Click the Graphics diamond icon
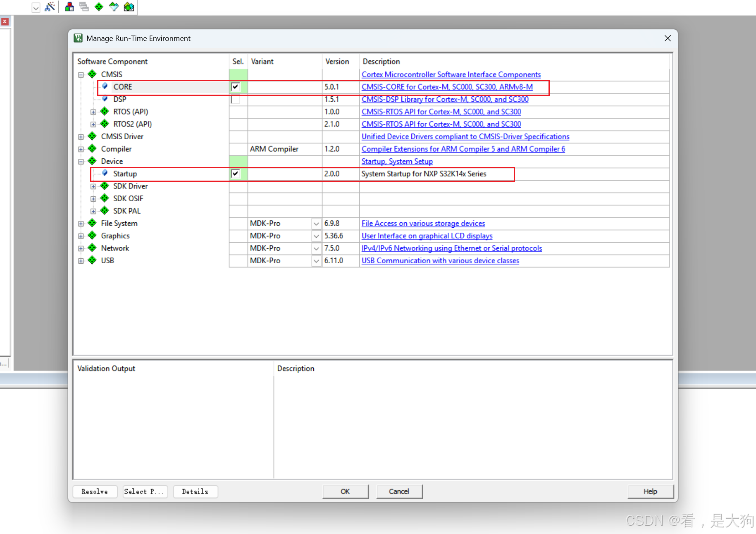This screenshot has width=756, height=534. pyautogui.click(x=92, y=235)
